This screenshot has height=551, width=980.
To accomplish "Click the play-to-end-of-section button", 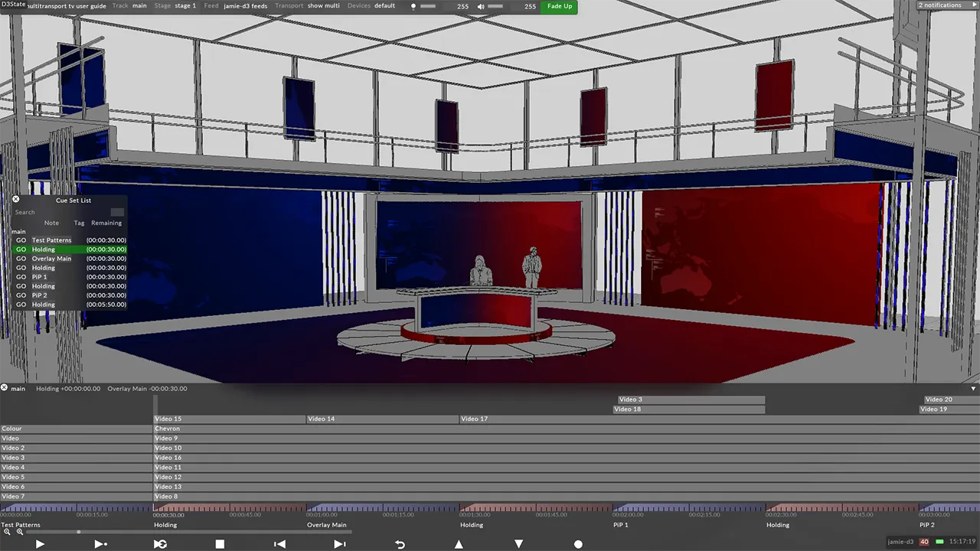I will 100,544.
